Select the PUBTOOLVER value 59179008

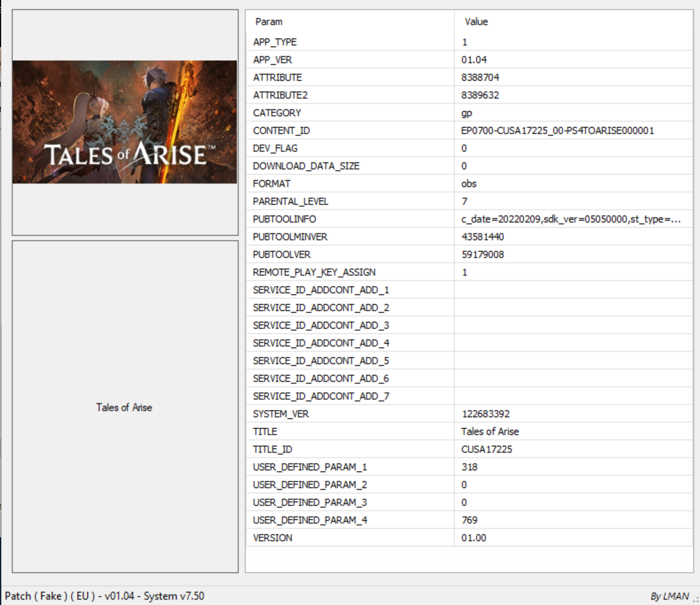(483, 255)
